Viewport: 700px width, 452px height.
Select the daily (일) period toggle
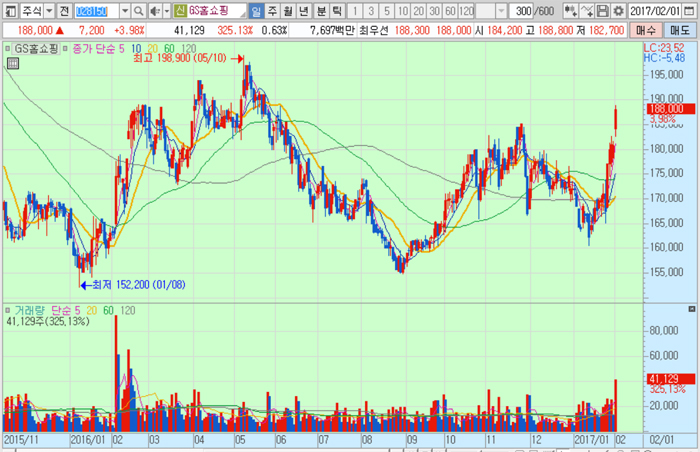[x=256, y=10]
